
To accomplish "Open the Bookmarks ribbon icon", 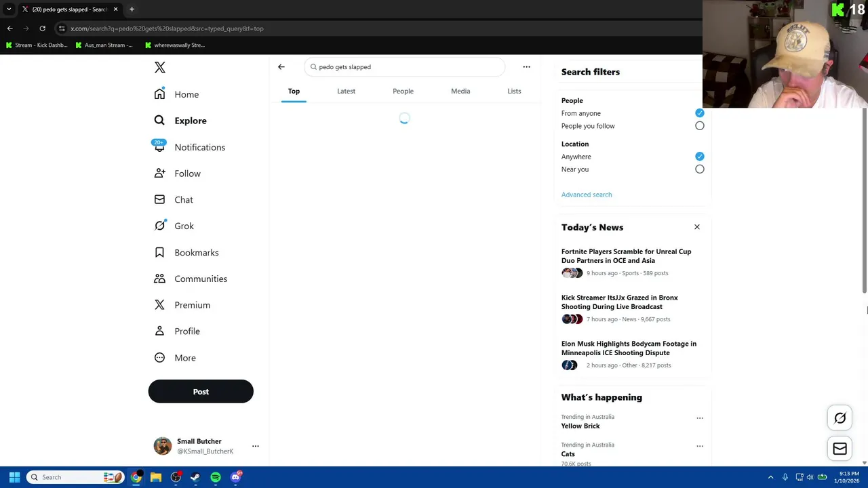I will [159, 252].
